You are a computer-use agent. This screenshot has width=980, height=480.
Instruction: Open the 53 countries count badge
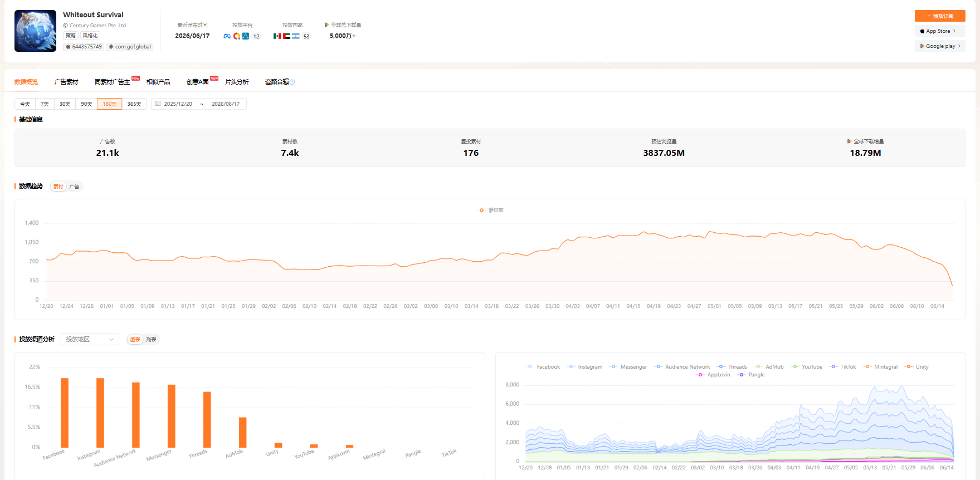[x=306, y=36]
